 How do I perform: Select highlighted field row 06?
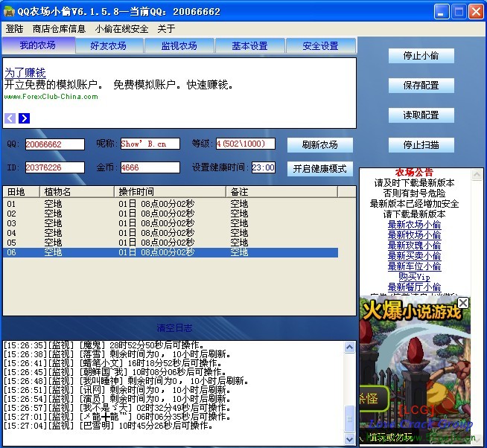(x=171, y=252)
